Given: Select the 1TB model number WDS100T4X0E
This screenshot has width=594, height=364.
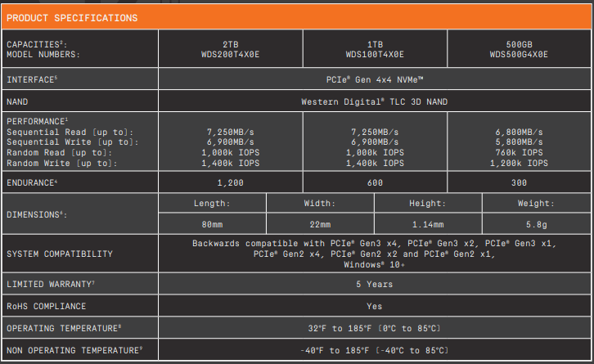Looking at the screenshot, I should [374, 55].
